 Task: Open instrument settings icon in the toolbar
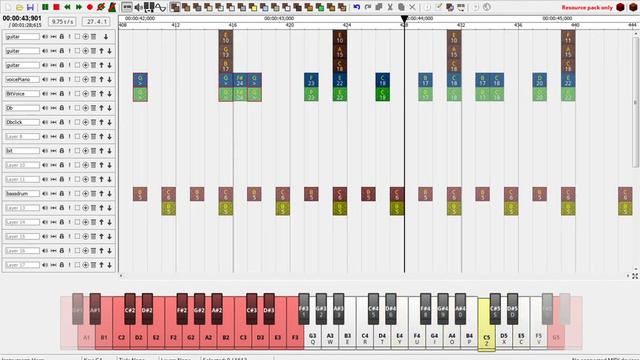[x=450, y=7]
